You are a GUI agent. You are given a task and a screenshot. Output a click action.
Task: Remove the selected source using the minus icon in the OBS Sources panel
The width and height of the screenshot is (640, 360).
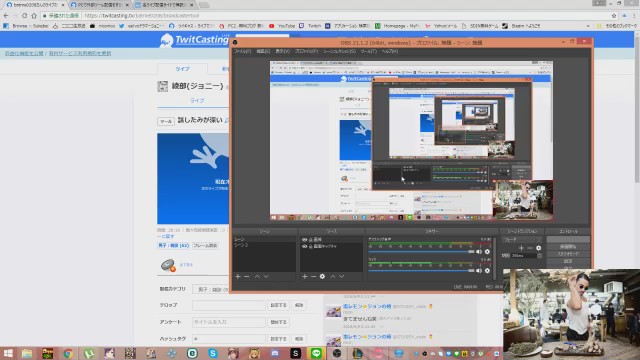[313, 277]
